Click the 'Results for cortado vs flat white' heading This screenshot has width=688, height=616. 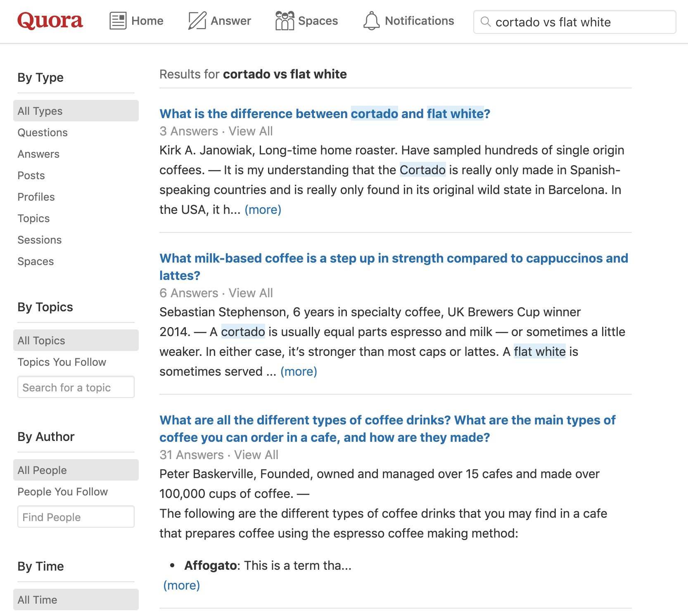coord(253,74)
